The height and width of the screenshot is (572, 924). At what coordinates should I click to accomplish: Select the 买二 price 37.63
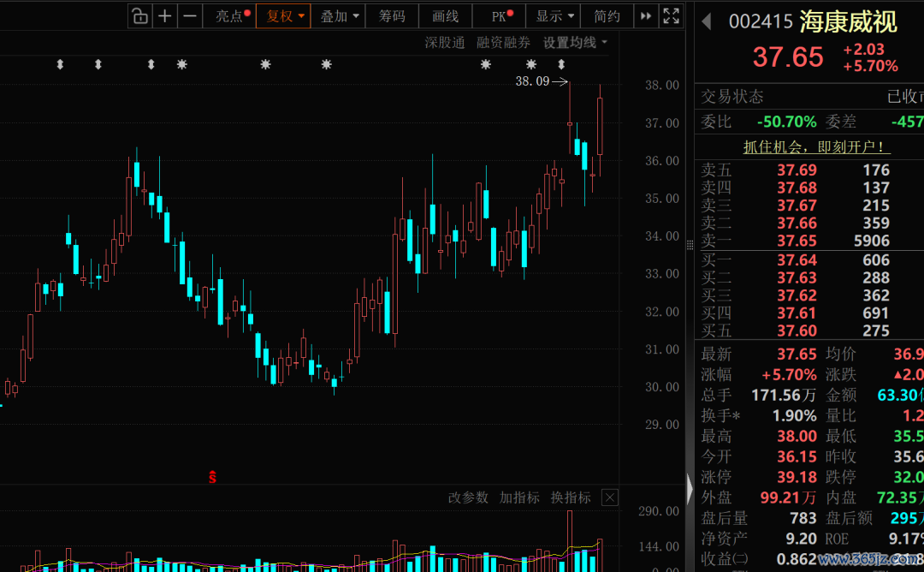[x=797, y=277]
